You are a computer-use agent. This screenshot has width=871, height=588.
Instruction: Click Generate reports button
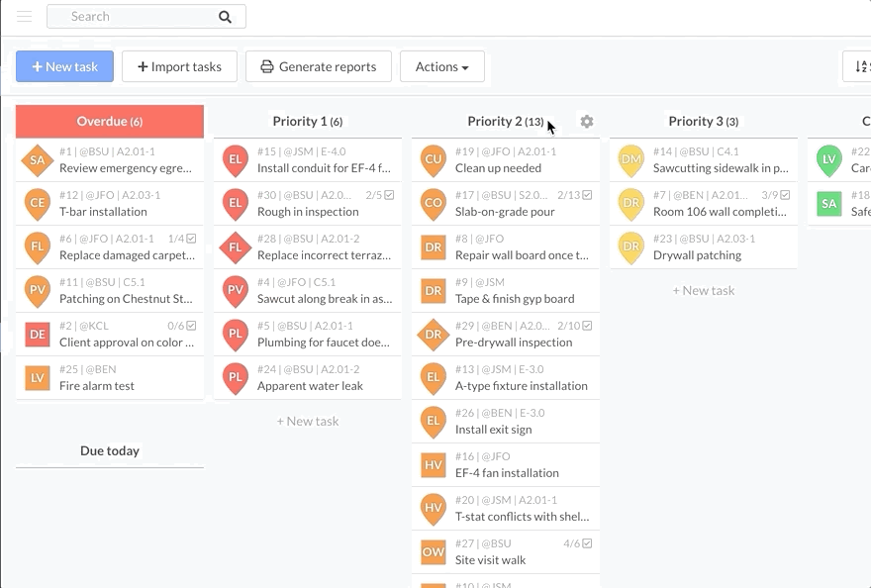tap(318, 66)
